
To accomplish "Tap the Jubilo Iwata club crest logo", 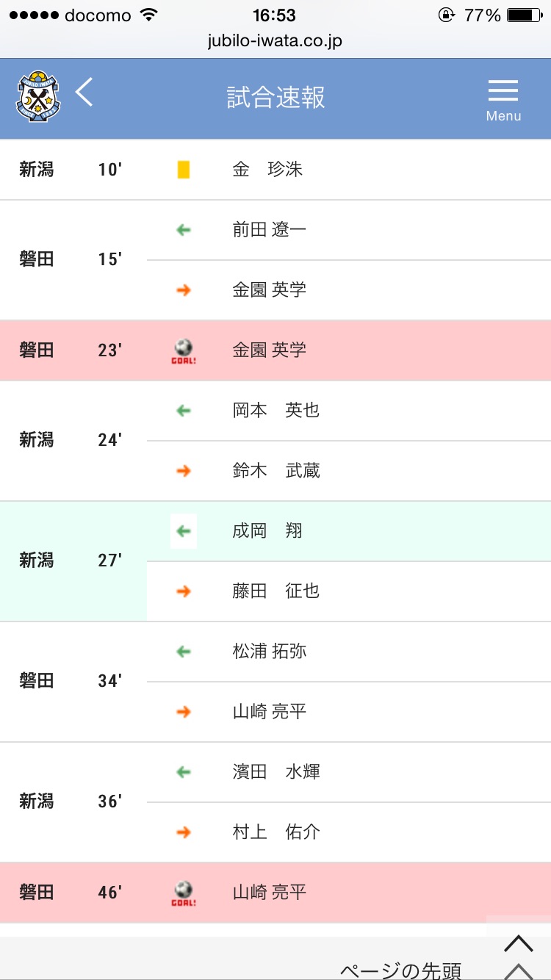I will (38, 96).
